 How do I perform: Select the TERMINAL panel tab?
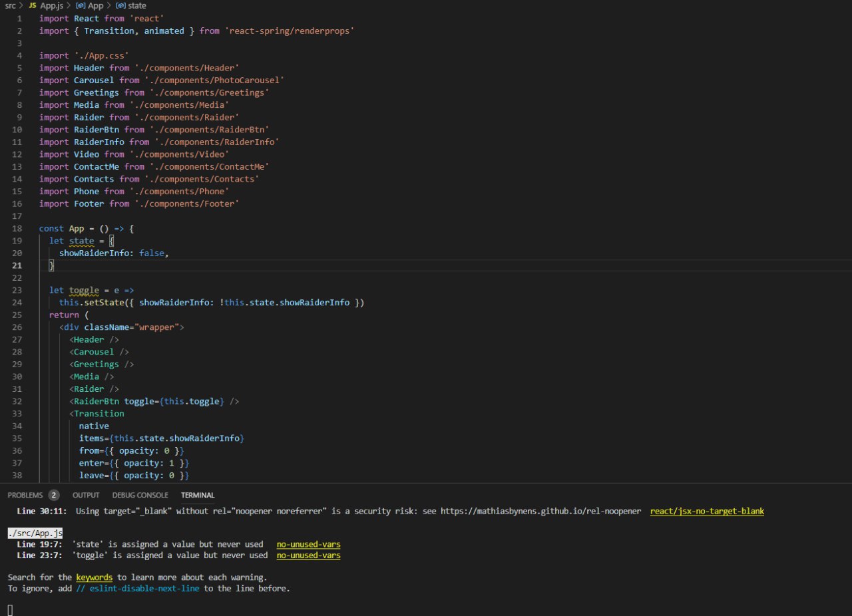point(198,495)
